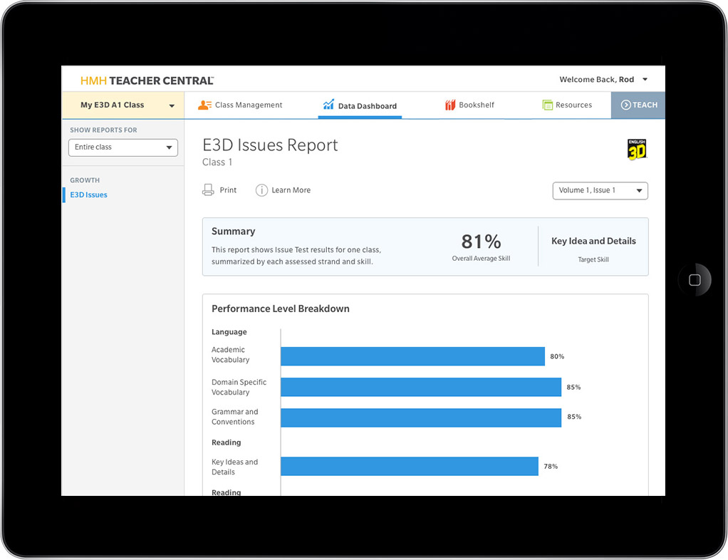The image size is (728, 560).
Task: Open the Entire class reports dropdown
Action: pyautogui.click(x=123, y=147)
